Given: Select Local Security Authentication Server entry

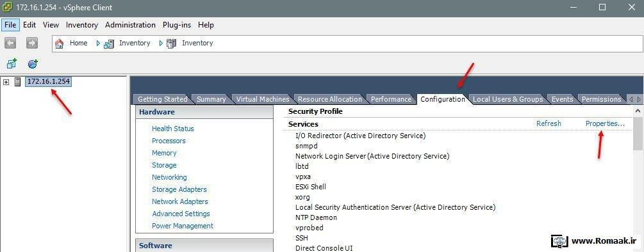Looking at the screenshot, I should 395,207.
